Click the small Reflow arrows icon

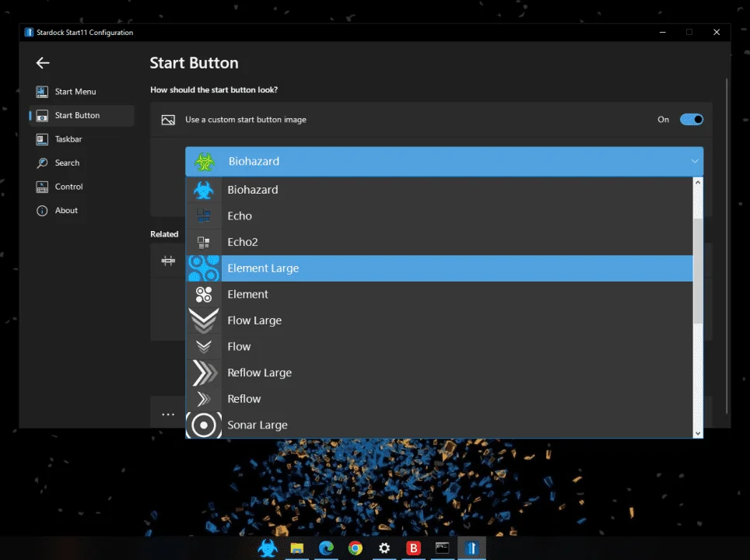[x=204, y=399]
